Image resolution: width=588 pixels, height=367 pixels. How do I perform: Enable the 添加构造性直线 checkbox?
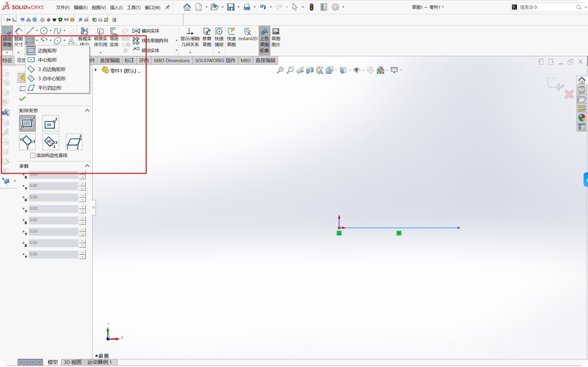[x=33, y=155]
